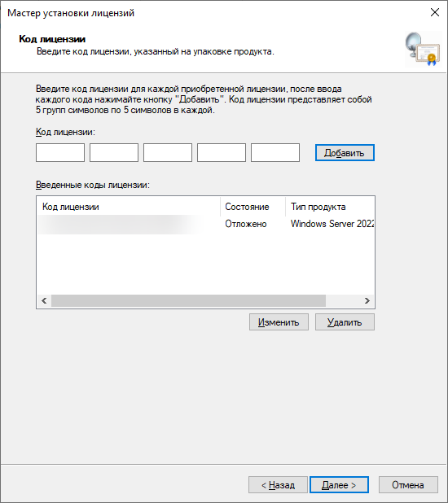448x503 pixels.
Task: Focus the first license code field
Action: 60,153
